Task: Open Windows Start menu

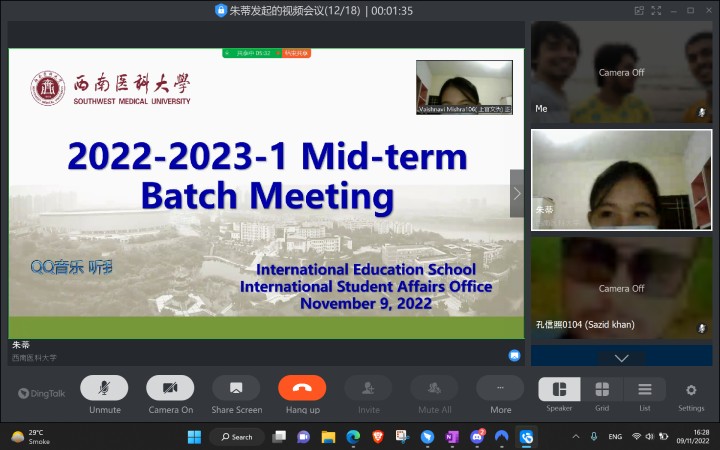Action: pyautogui.click(x=194, y=437)
